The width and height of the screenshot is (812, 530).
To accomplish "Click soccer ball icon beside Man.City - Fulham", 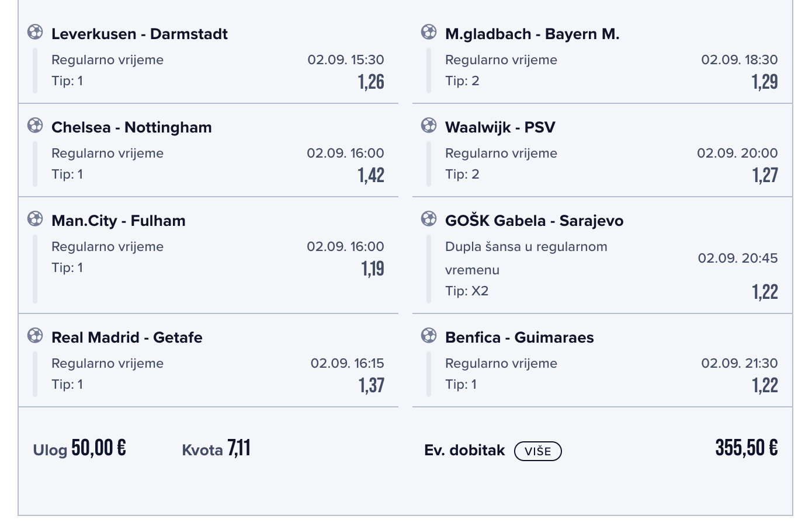I will pyautogui.click(x=35, y=219).
